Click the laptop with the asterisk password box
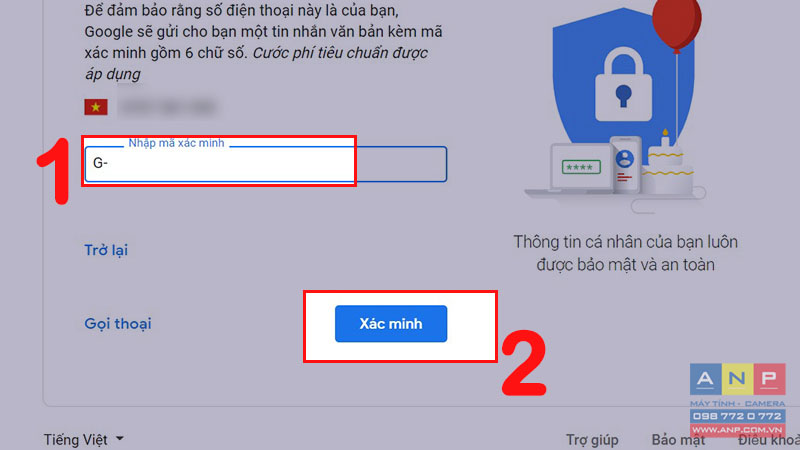Screen dimensions: 800x450 (576, 170)
